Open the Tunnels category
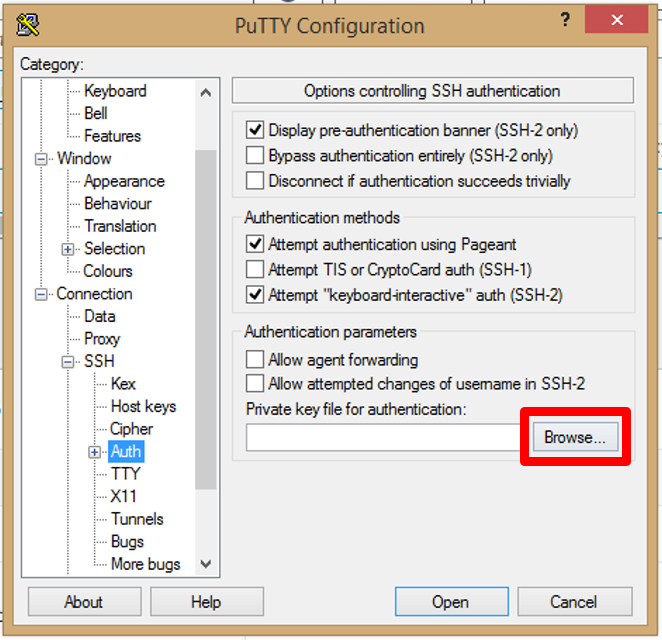 (137, 519)
